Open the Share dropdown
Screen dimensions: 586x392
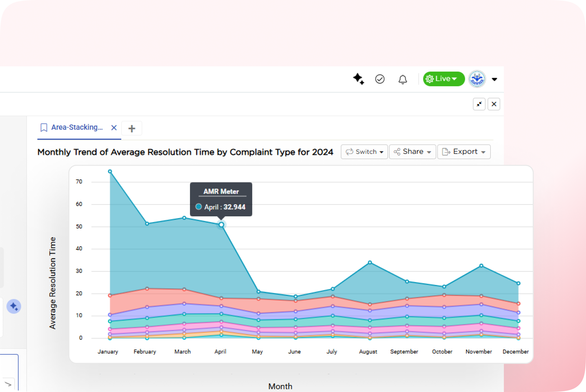tap(412, 152)
